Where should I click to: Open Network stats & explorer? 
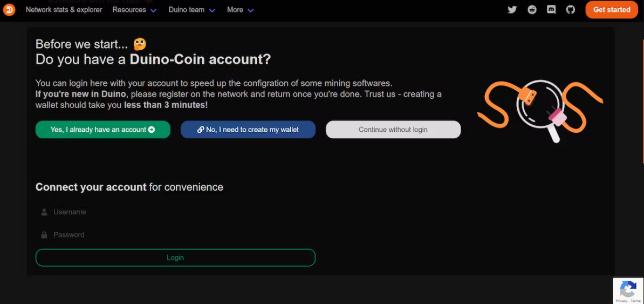64,10
